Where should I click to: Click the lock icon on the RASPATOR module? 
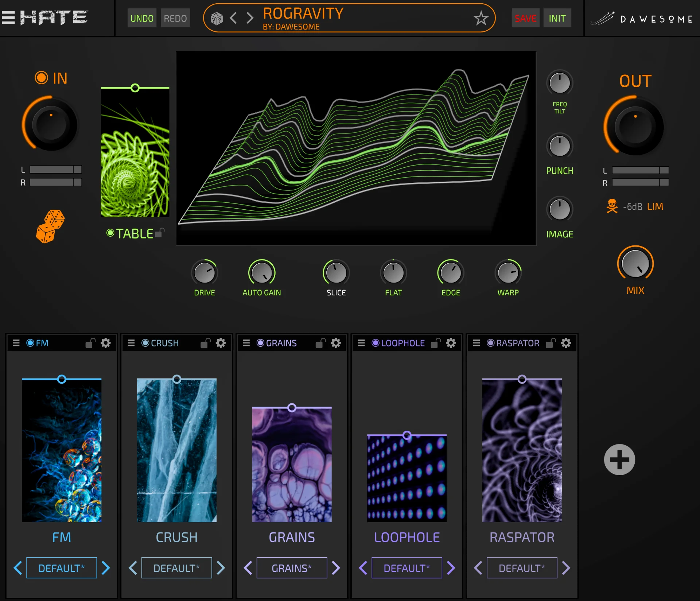click(x=551, y=343)
